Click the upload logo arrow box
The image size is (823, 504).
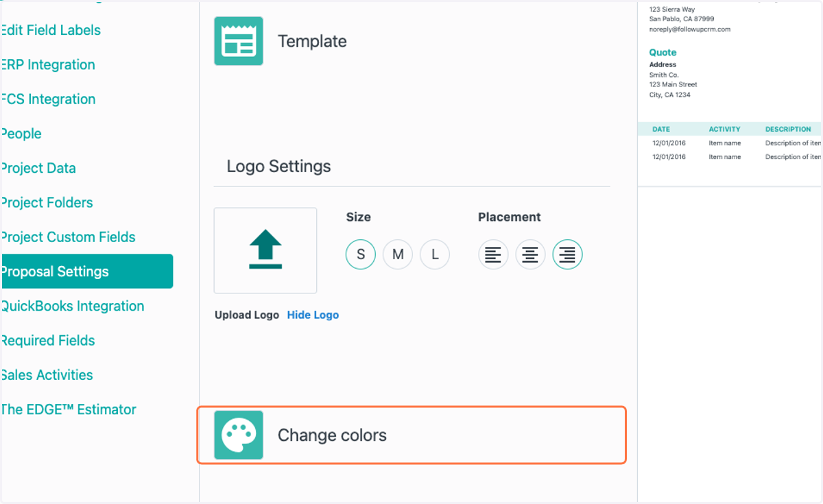pyautogui.click(x=265, y=250)
